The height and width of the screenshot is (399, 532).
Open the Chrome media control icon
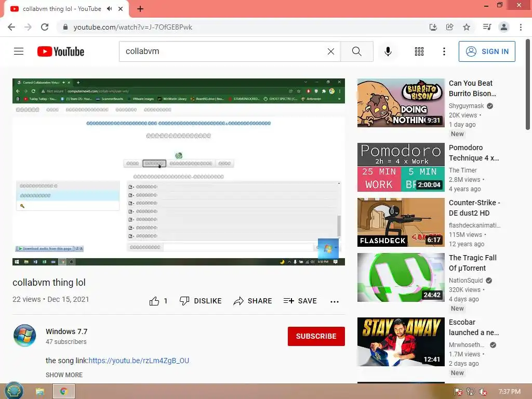[487, 27]
